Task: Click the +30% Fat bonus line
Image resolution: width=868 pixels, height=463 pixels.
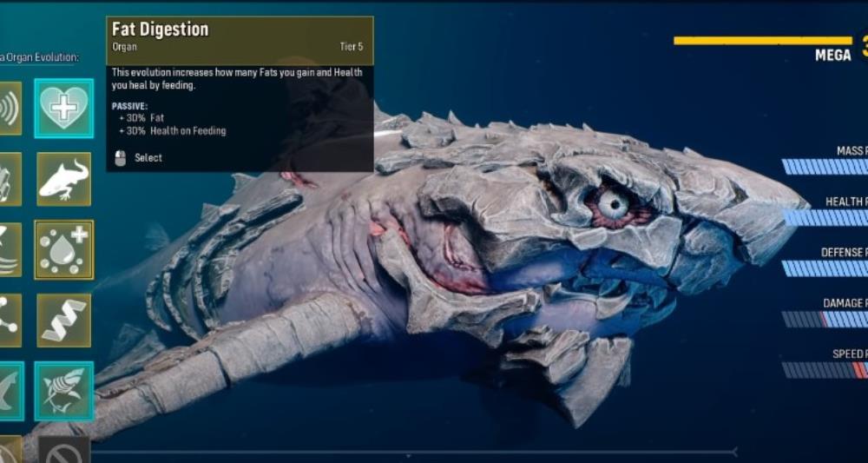Action: tap(141, 118)
